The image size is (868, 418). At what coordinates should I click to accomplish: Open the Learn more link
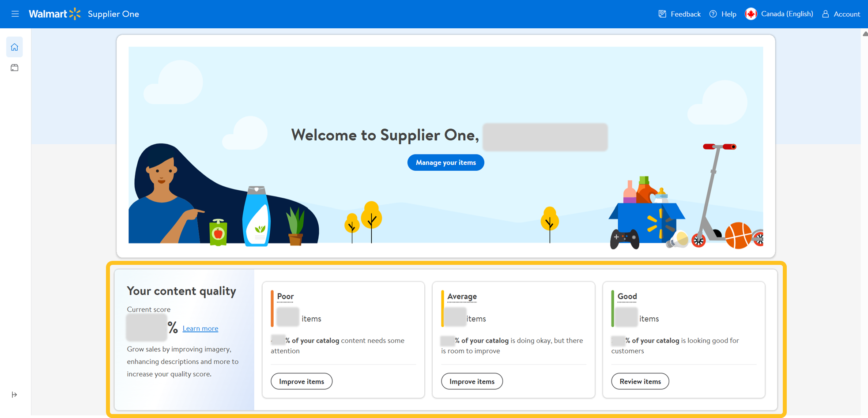tap(200, 328)
